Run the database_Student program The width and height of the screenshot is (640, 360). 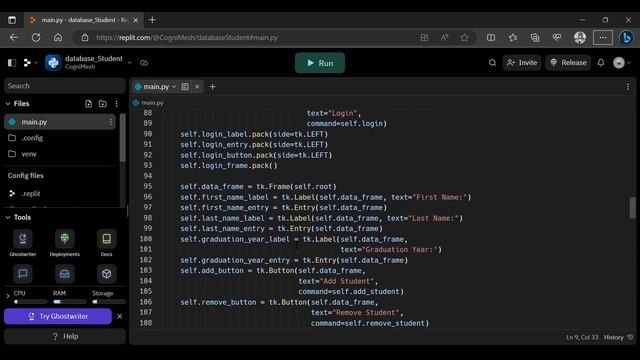click(320, 63)
